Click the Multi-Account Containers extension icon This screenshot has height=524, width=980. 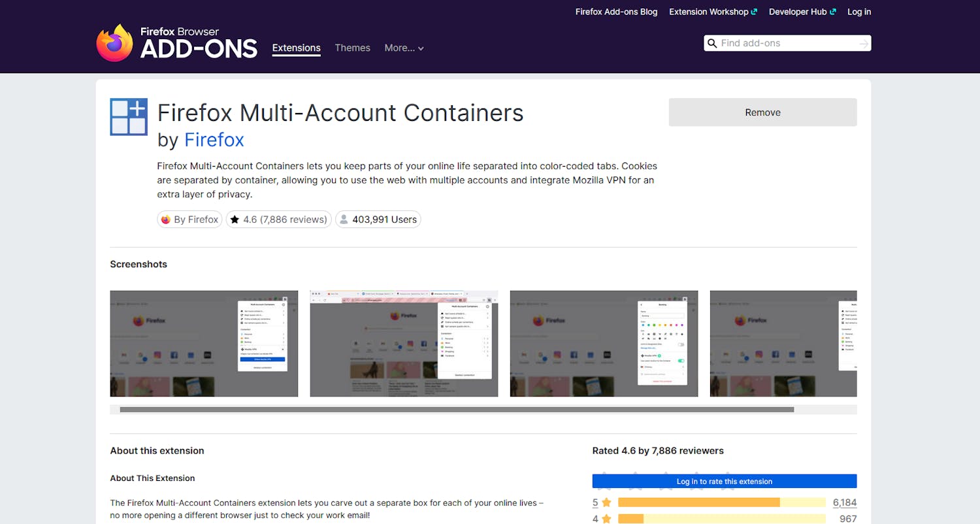coord(128,116)
